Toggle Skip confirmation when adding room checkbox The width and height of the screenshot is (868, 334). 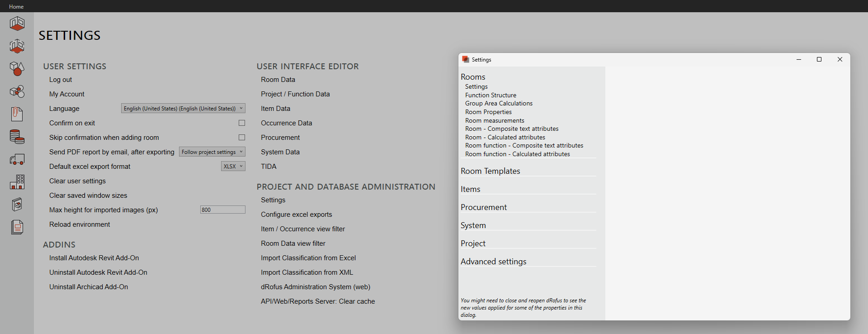pyautogui.click(x=242, y=138)
